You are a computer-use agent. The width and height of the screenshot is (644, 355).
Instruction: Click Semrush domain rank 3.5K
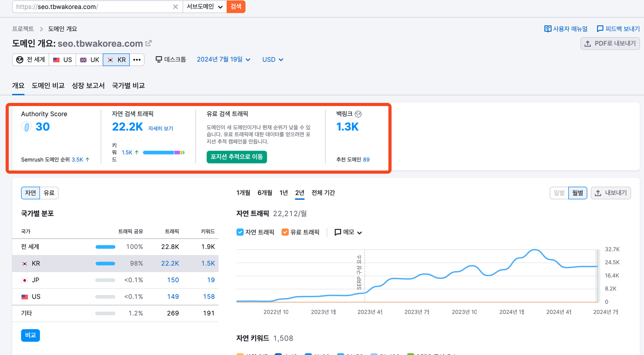[77, 160]
